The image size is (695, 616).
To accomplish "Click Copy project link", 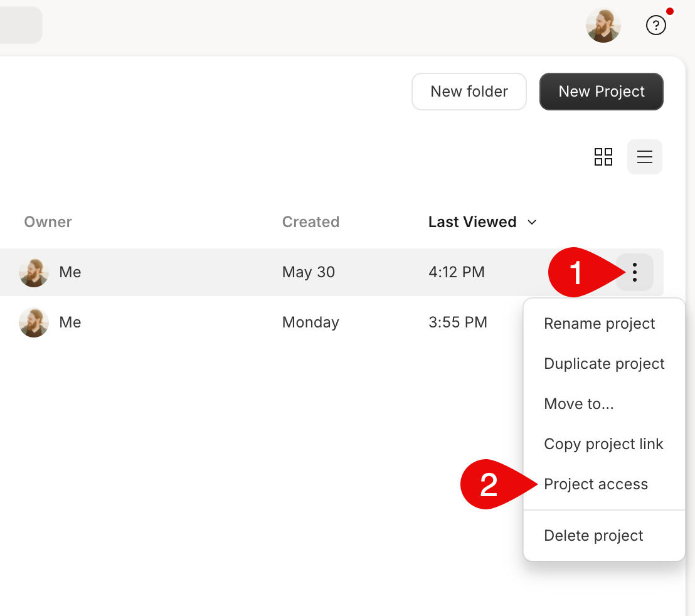I will pos(603,444).
